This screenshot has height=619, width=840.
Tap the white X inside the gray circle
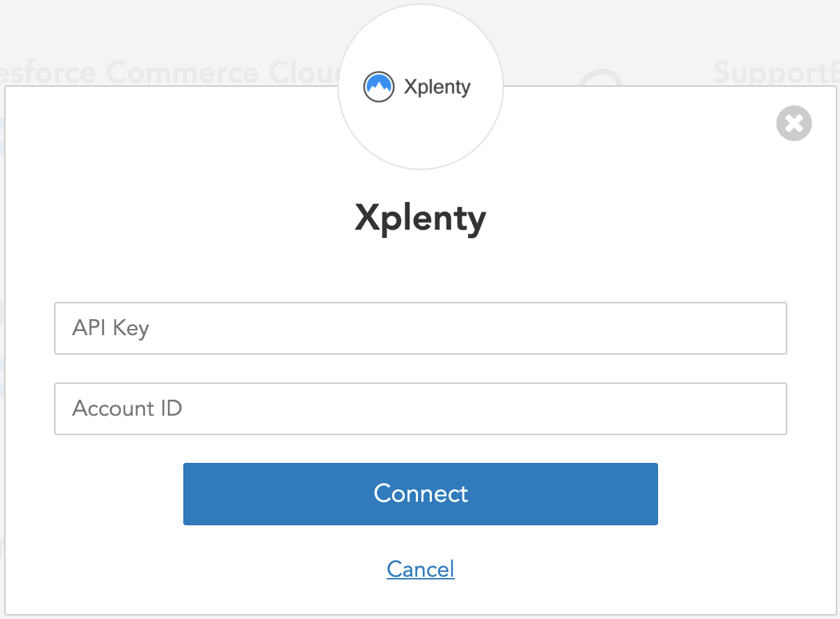[x=793, y=124]
